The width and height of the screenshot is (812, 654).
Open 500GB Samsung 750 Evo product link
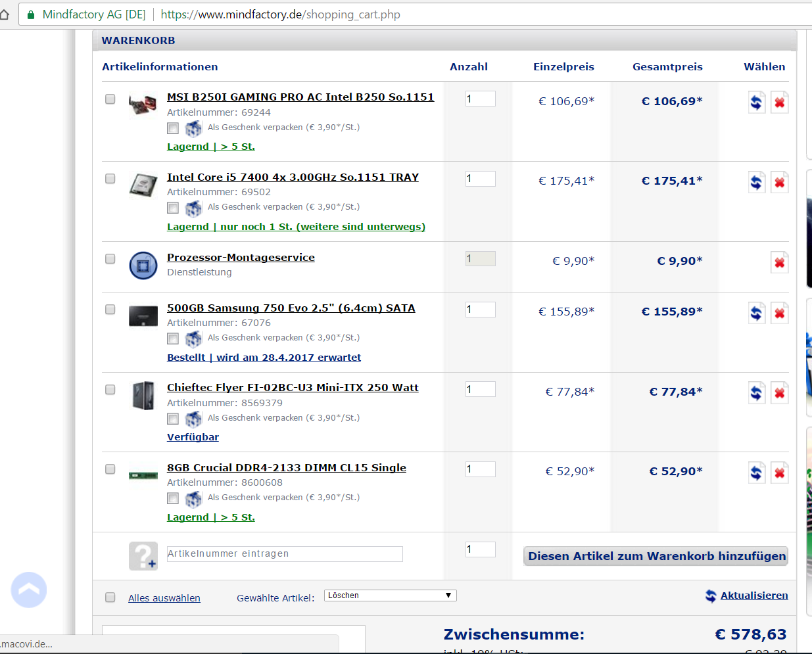[x=291, y=308]
